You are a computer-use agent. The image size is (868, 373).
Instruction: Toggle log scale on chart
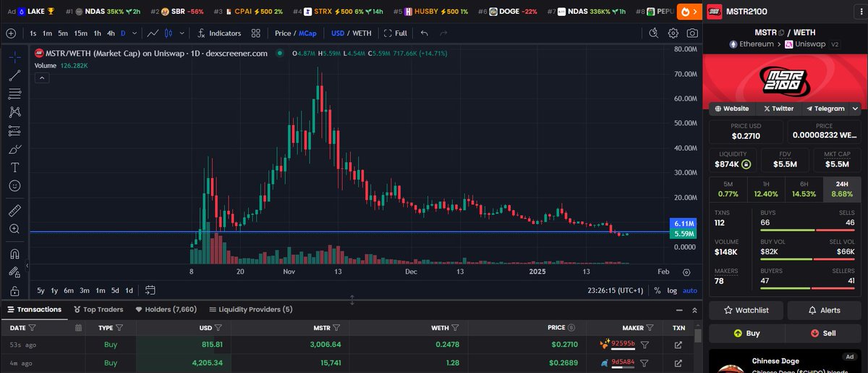[x=672, y=290]
